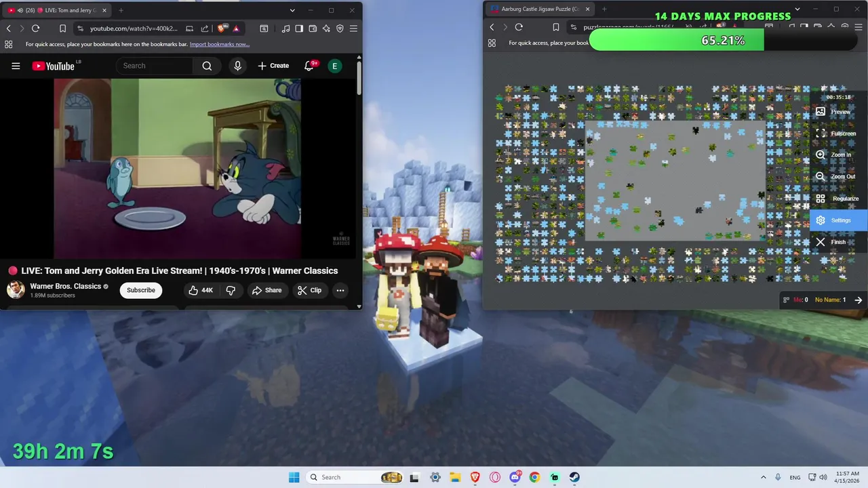The image size is (868, 488).
Task: View site information for youtube.com
Action: pos(81,28)
